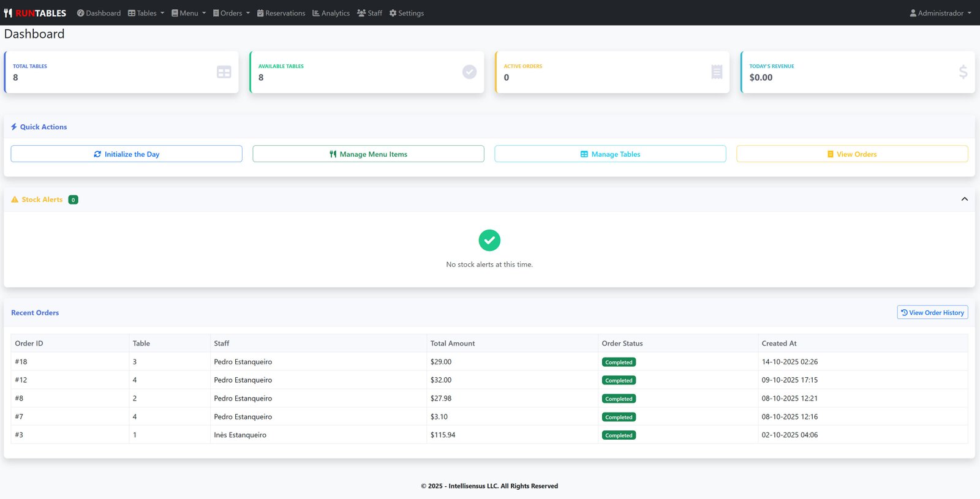Collapse the Stock Alerts panel chevron
Image resolution: width=980 pixels, height=499 pixels.
[x=964, y=199]
